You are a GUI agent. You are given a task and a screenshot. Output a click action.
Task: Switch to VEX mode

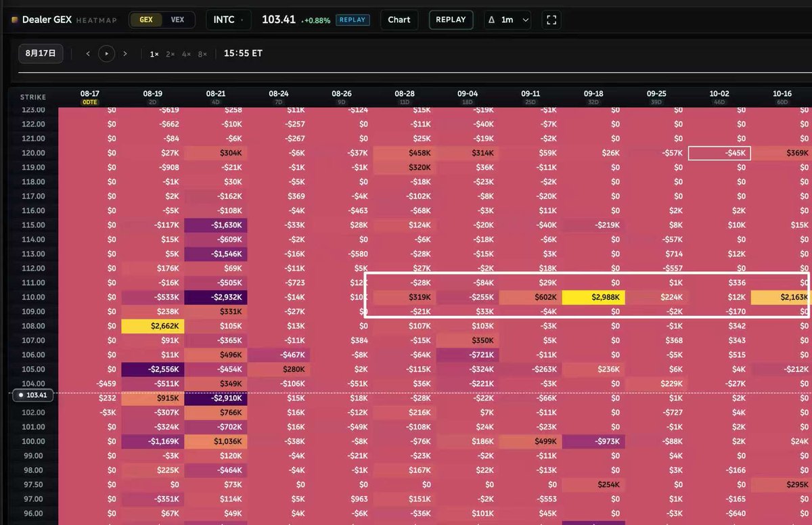[x=177, y=20]
